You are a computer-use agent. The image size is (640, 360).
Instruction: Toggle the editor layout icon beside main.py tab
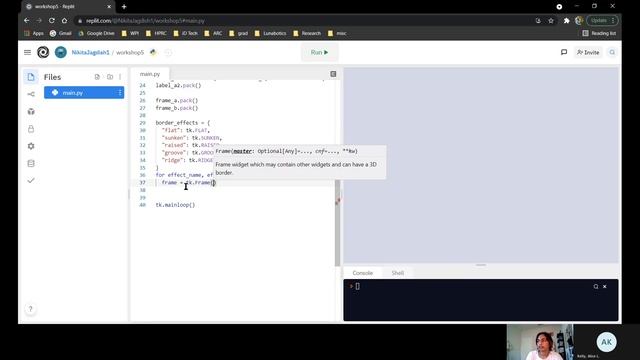pos(333,74)
